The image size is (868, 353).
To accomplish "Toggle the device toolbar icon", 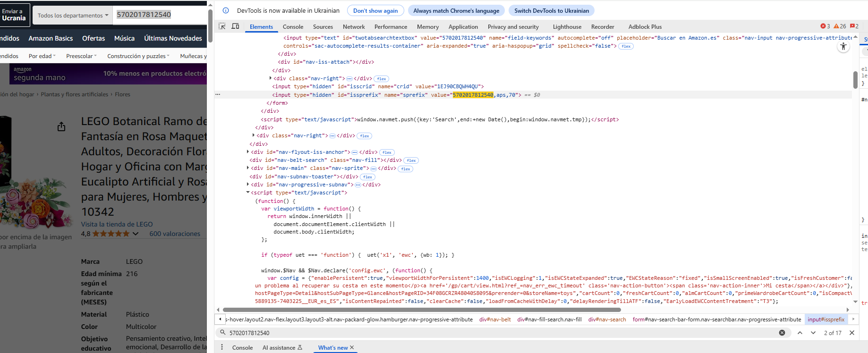I will tap(235, 26).
